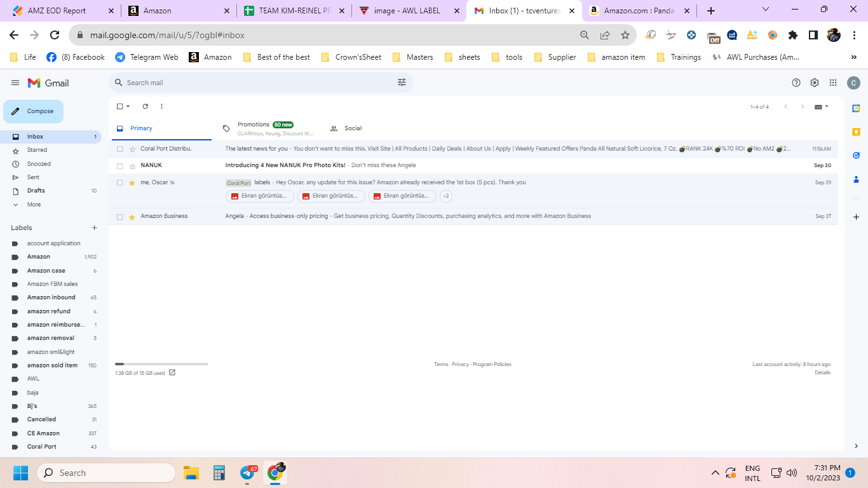Click the Google account avatar in Gmail
This screenshot has height=488, width=868.
point(853,83)
